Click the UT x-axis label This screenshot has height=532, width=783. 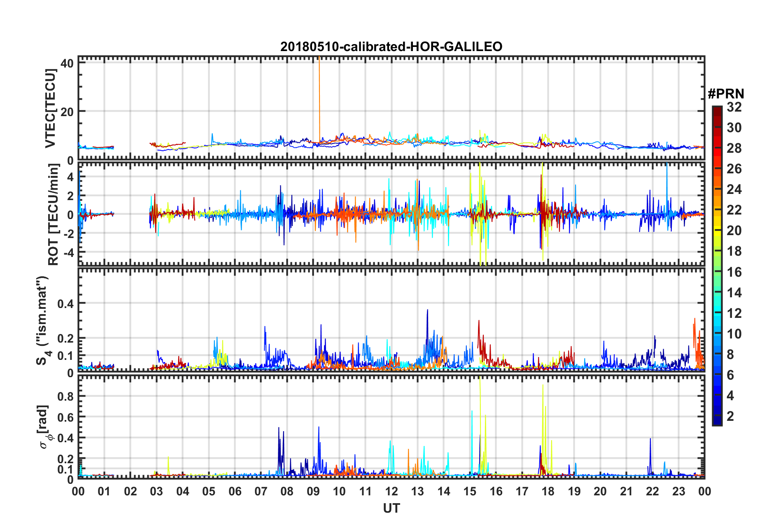click(x=391, y=509)
